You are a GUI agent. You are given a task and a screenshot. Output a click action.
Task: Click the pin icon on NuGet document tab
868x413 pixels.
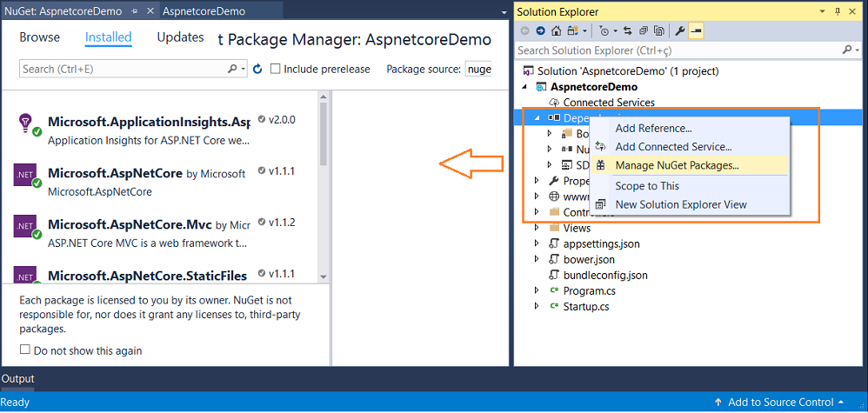(x=134, y=11)
